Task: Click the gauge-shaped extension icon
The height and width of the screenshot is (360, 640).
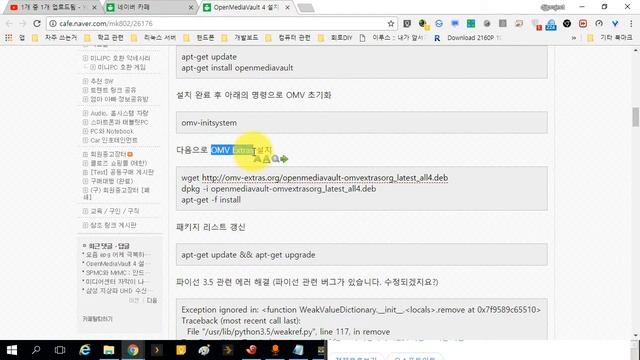Action: tap(599, 24)
